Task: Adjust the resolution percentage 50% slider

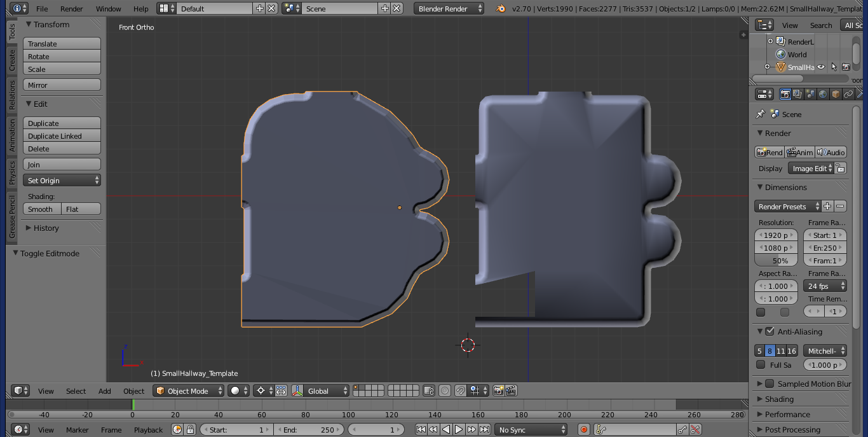Action: [x=776, y=261]
